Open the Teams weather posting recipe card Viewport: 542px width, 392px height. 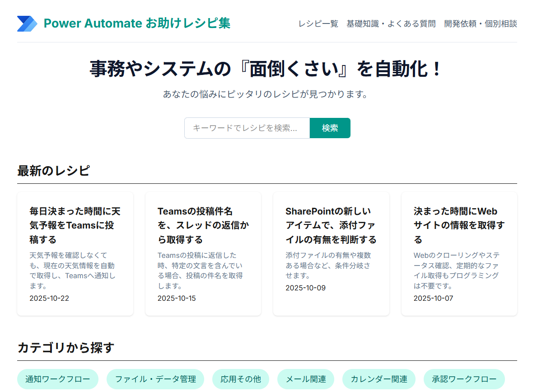tap(75, 253)
